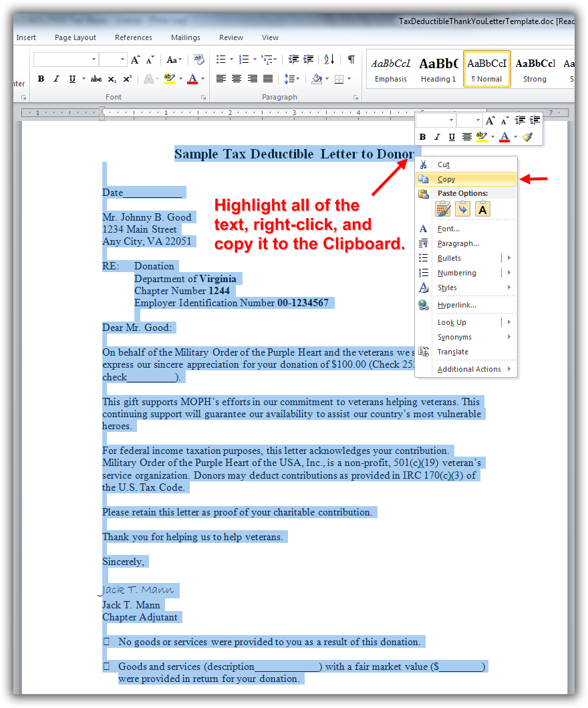
Task: Click the Merge Formatting paste option
Action: pyautogui.click(x=462, y=209)
